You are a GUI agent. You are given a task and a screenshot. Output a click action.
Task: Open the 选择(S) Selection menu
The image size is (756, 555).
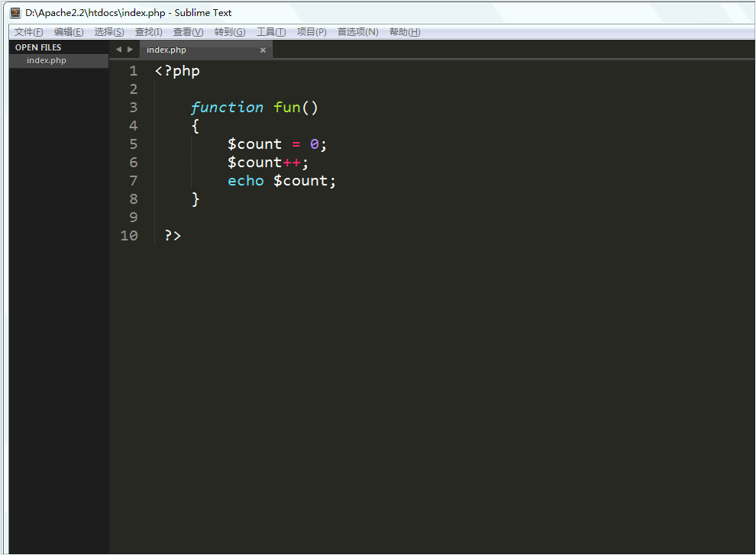(109, 32)
